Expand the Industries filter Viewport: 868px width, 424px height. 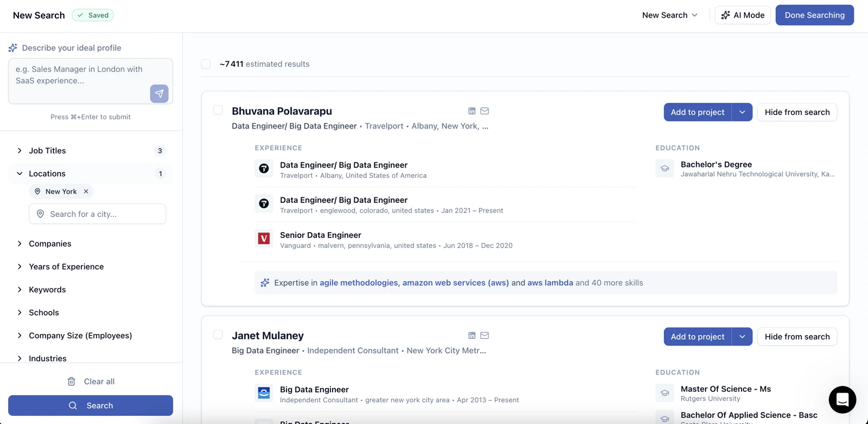pos(91,358)
